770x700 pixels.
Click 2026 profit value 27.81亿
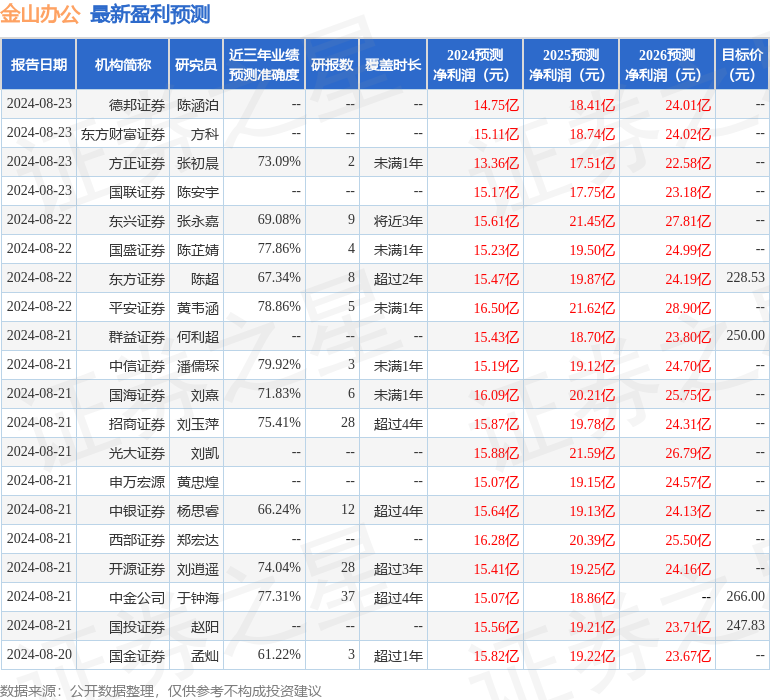[x=688, y=221]
